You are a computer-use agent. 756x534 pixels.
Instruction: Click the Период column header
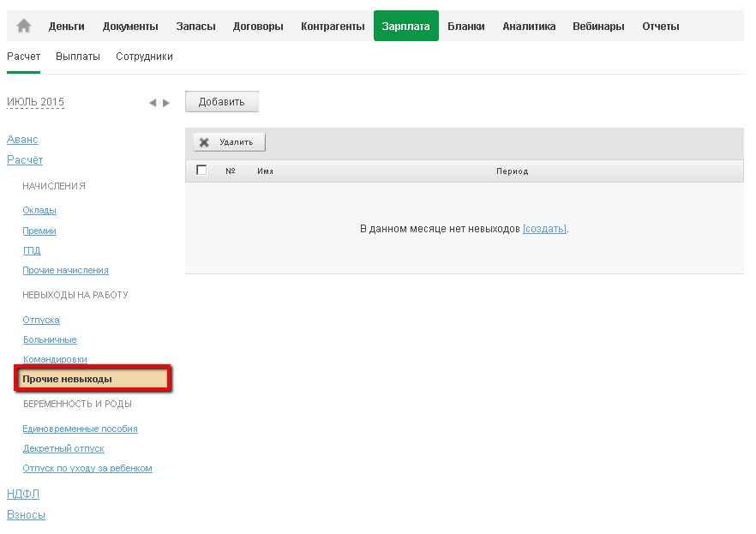tap(512, 171)
